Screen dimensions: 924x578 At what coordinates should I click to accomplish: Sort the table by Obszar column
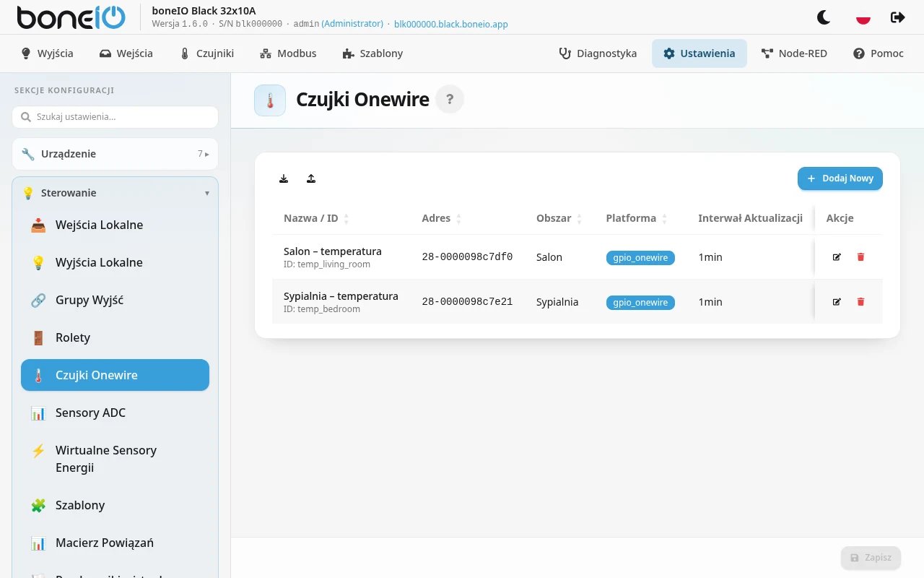pyautogui.click(x=579, y=218)
